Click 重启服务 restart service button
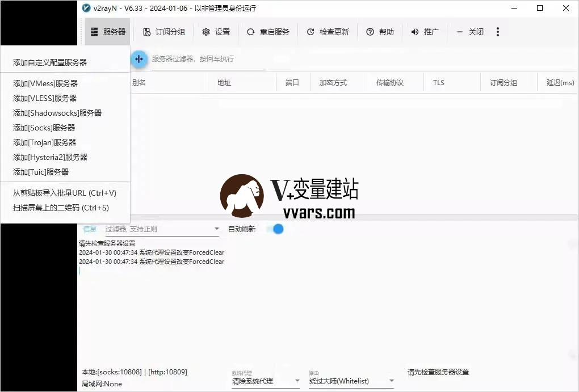The width and height of the screenshot is (579, 392). point(268,32)
